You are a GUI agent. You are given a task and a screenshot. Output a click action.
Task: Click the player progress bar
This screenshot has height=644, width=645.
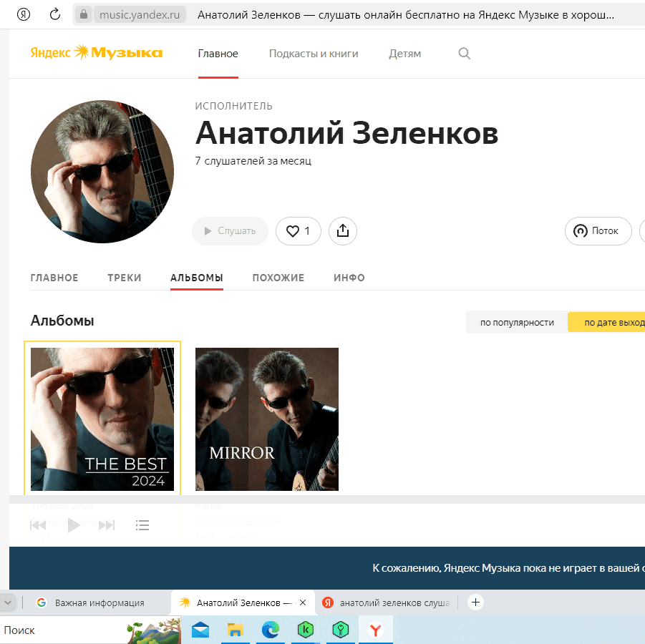coord(327,499)
